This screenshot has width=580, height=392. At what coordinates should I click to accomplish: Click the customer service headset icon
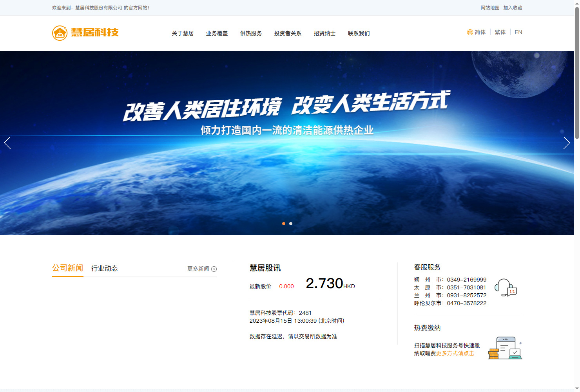506,288
